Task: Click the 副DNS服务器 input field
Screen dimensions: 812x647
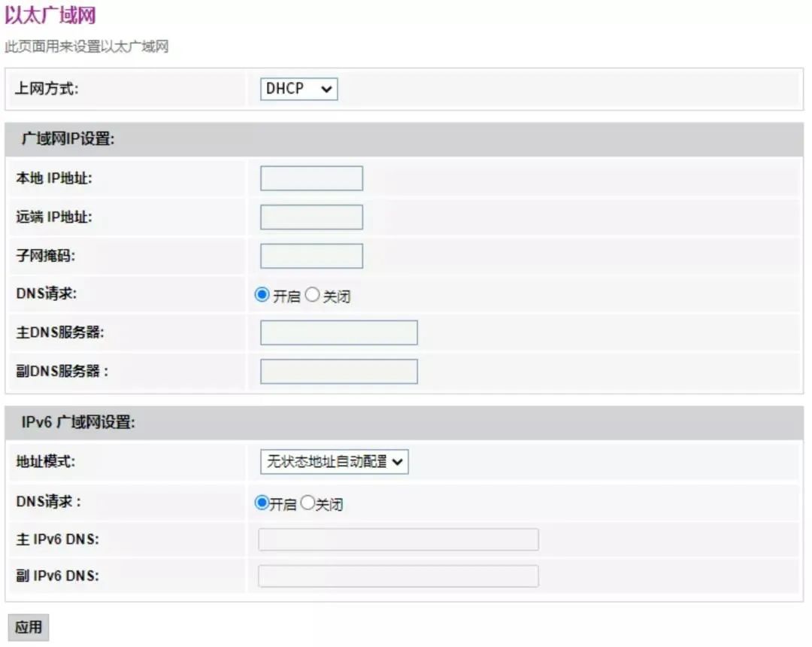Action: (x=338, y=372)
